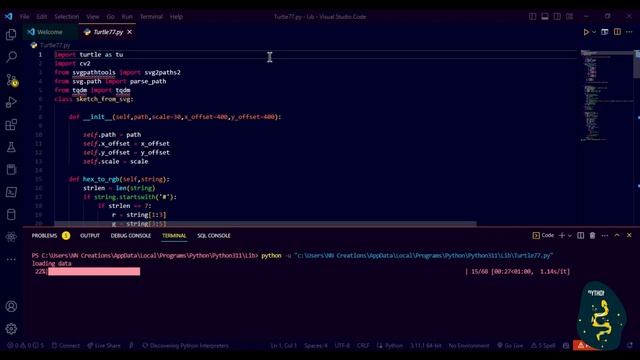Open the View menu
Screen dimensions: 640x360
[93, 17]
